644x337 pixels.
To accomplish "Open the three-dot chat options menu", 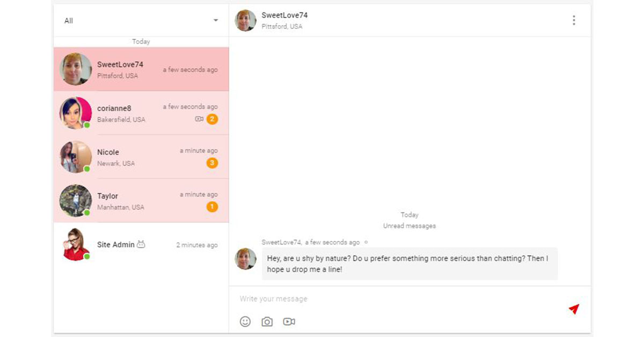I will click(x=574, y=20).
